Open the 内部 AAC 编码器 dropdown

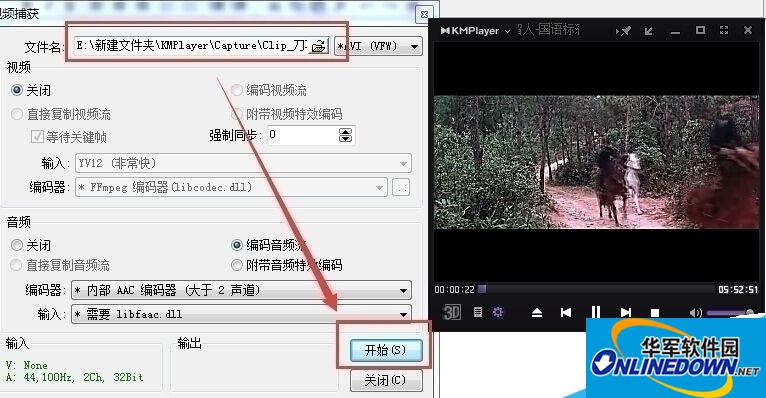click(241, 290)
